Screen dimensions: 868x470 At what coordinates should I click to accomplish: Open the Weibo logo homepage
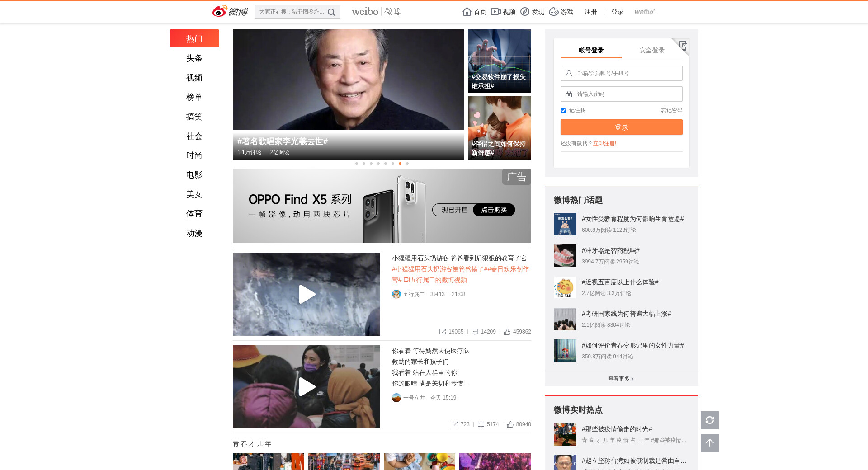(x=230, y=12)
